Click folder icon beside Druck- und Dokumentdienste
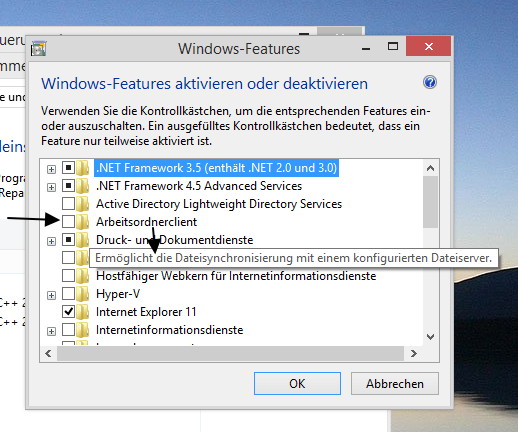518x432 pixels. [82, 240]
